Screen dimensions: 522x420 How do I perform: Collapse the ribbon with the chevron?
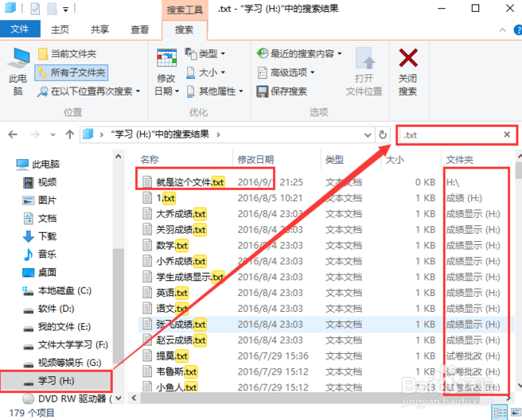coord(502,30)
